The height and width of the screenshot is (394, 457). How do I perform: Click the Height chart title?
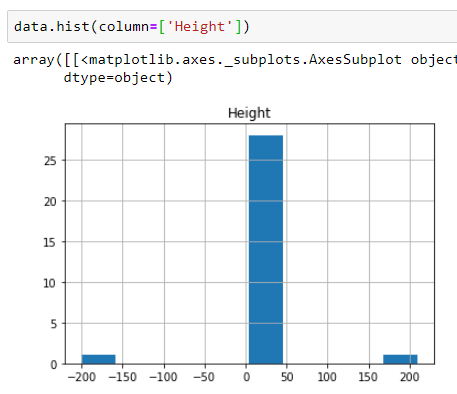[x=249, y=113]
